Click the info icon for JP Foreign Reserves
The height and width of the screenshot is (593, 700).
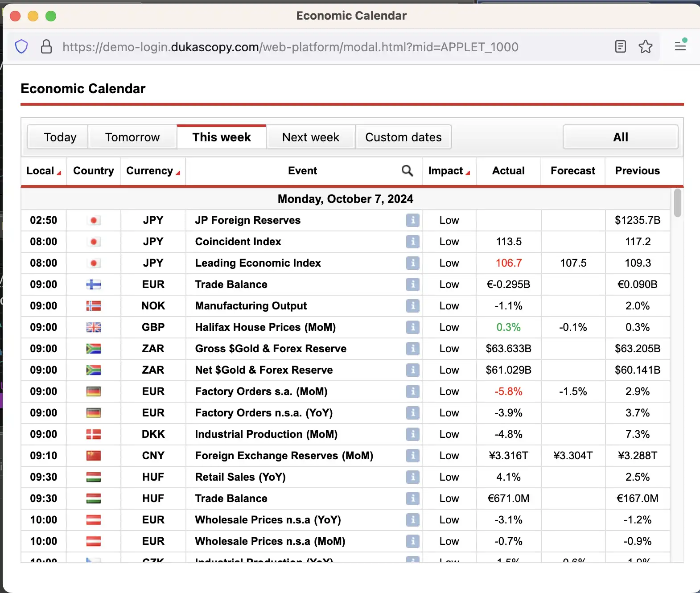[x=412, y=220]
